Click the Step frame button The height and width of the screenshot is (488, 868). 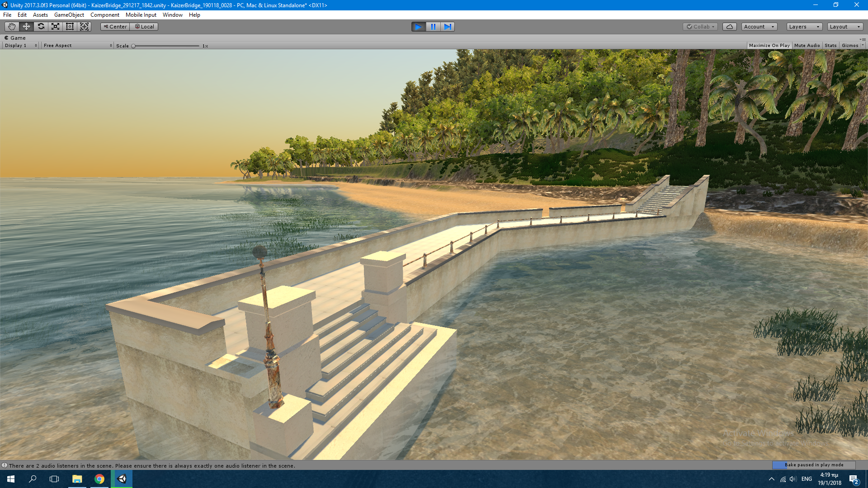pyautogui.click(x=448, y=27)
